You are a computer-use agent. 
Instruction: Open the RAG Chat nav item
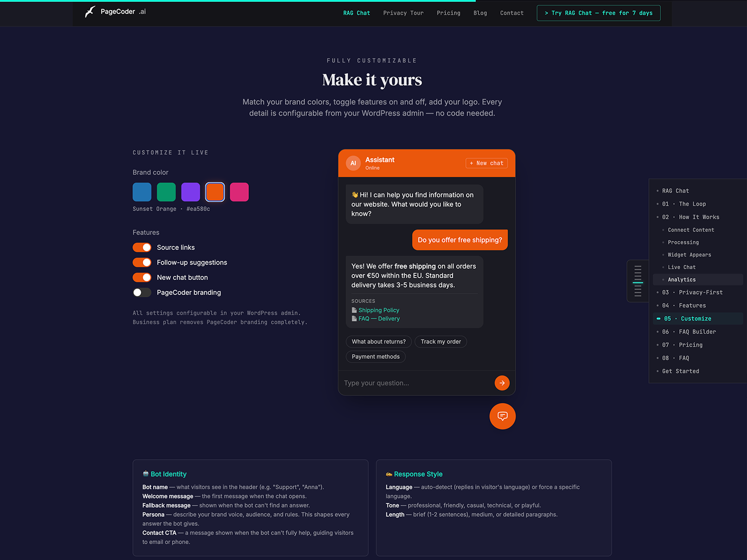[357, 13]
